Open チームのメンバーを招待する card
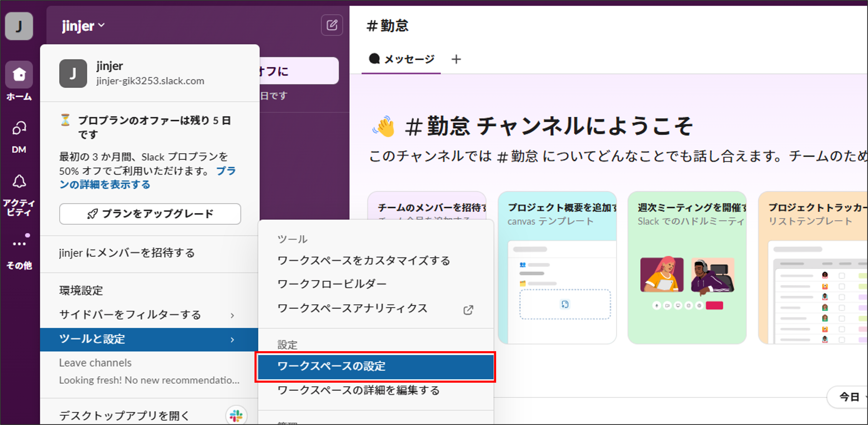Viewport: 868px width, 425px height. pos(427,206)
